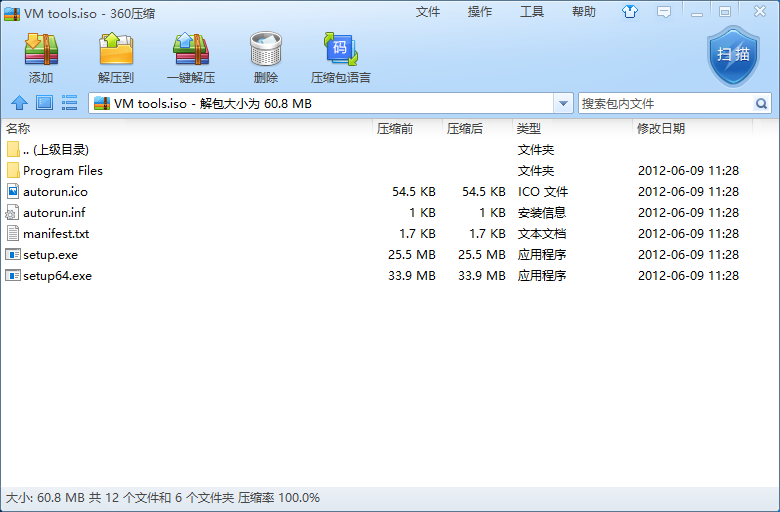Viewport: 780px width, 512px height.
Task: Switch to large icon view
Action: (x=44, y=103)
